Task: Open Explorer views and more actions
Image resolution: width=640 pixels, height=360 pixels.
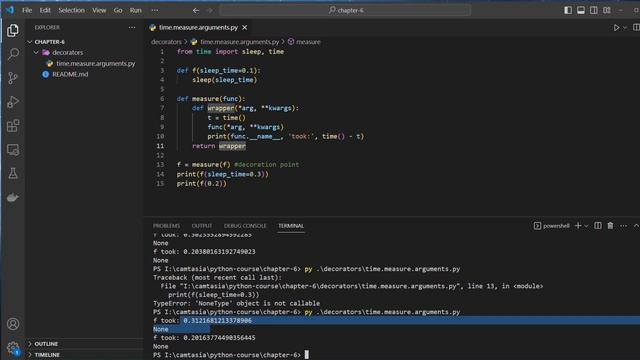Action: point(131,27)
